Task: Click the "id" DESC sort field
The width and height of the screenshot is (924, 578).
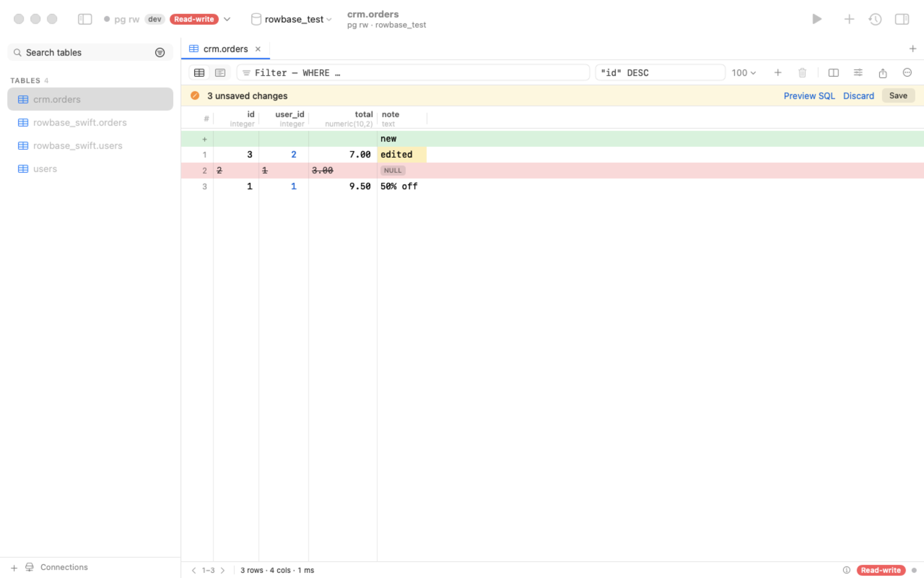Action: [660, 73]
